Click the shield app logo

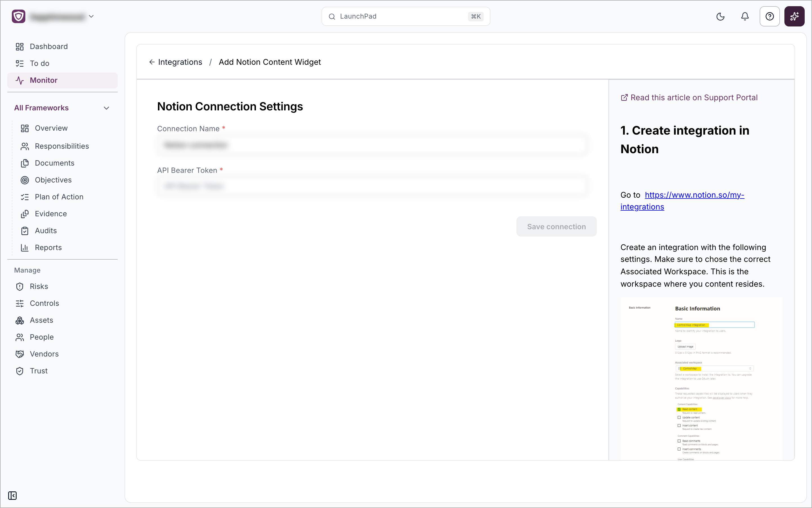tap(19, 16)
